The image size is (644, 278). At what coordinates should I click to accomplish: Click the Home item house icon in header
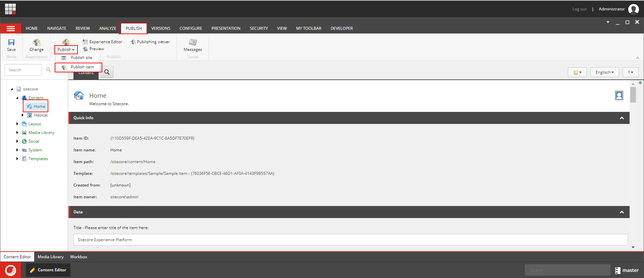point(79,96)
